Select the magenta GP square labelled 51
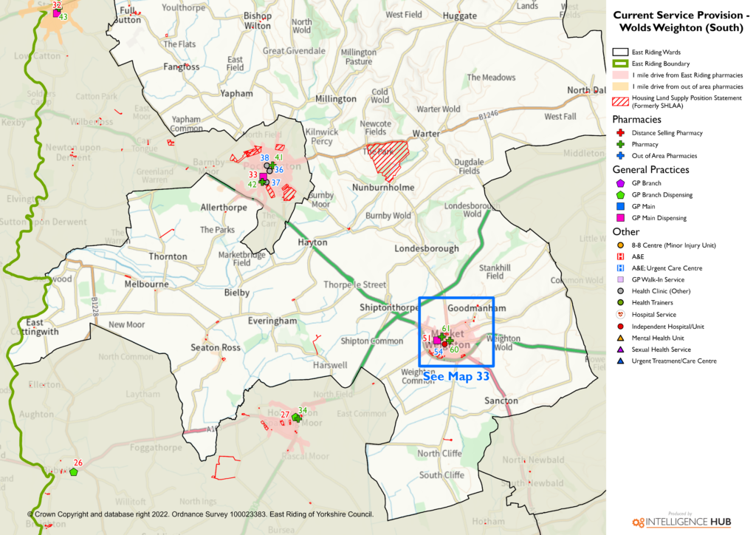This screenshot has height=535, width=756. pyautogui.click(x=437, y=341)
